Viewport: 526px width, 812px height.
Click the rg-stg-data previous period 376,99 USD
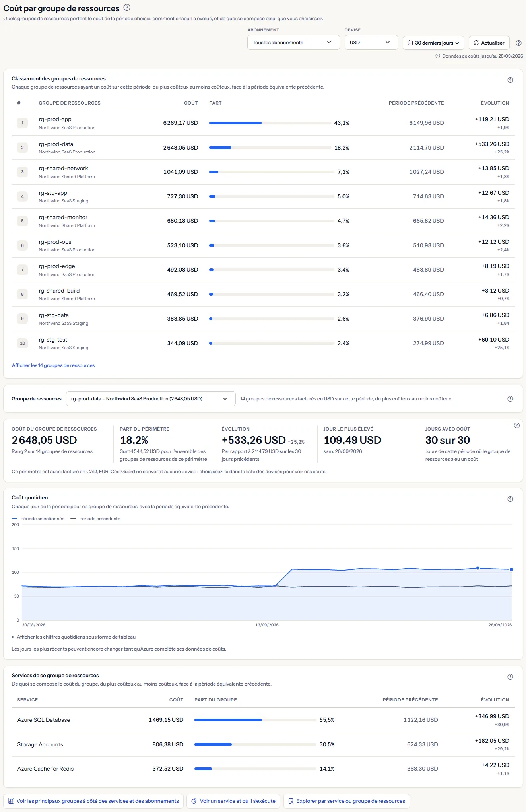[429, 319]
